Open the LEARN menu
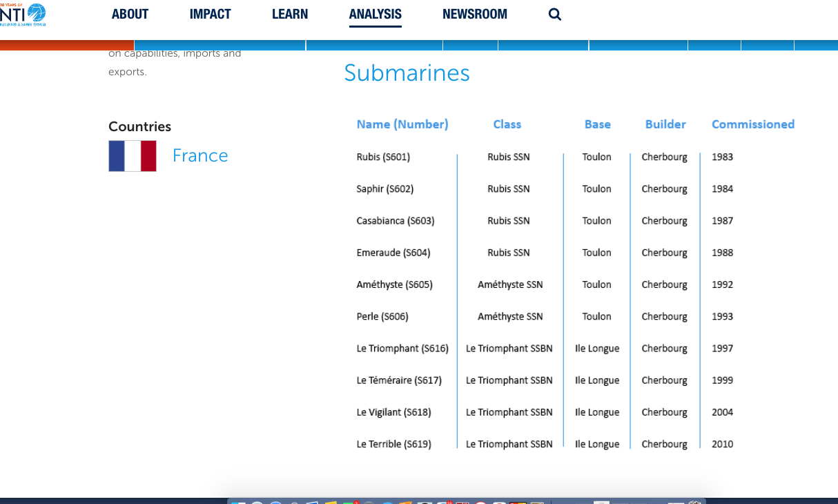The height and width of the screenshot is (504, 838). click(290, 14)
